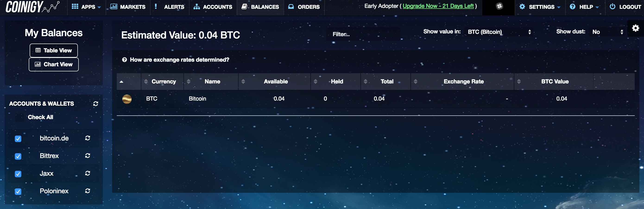
Task: Click the BTC currency cell
Action: tap(152, 99)
